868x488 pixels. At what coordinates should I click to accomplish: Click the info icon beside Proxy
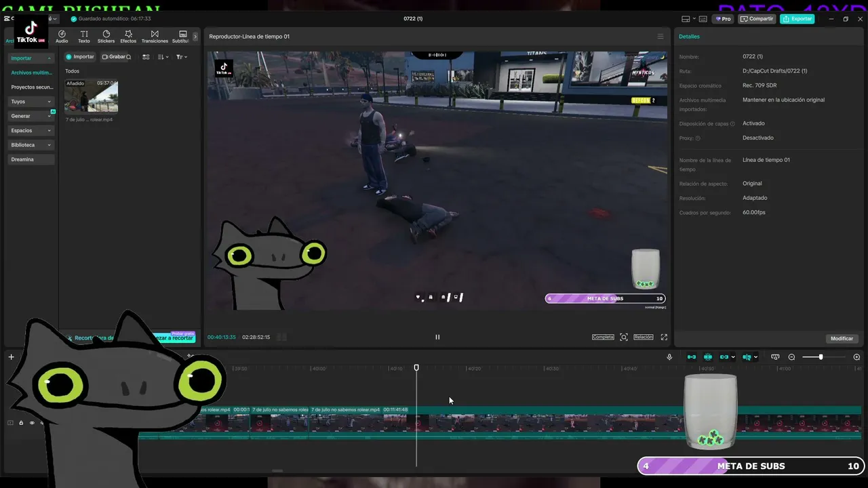click(698, 138)
